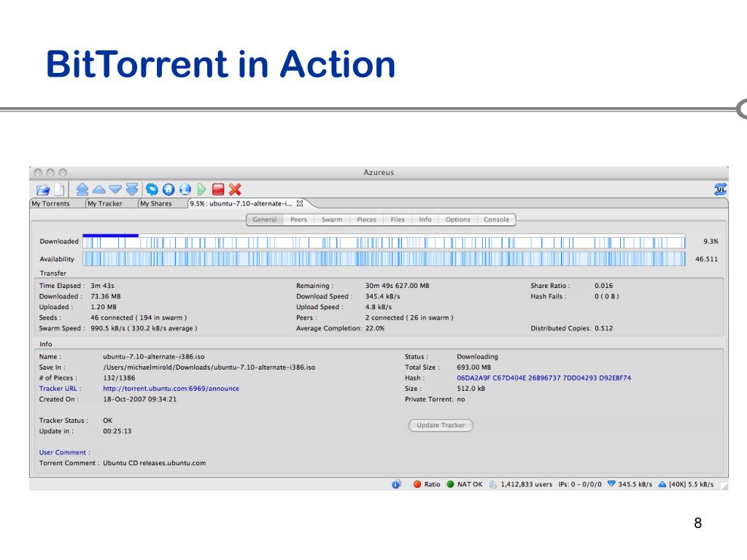The image size is (747, 560).
Task: Click the Tracker URL label
Action: click(x=60, y=389)
